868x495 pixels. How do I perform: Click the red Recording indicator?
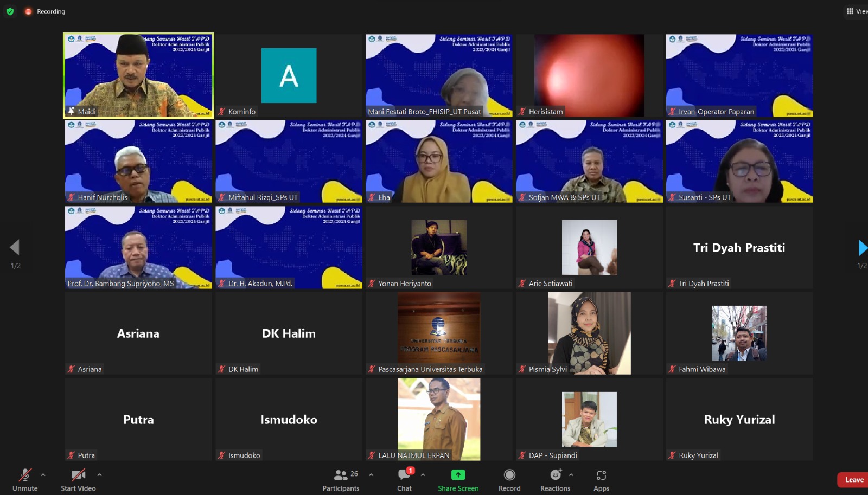click(29, 11)
